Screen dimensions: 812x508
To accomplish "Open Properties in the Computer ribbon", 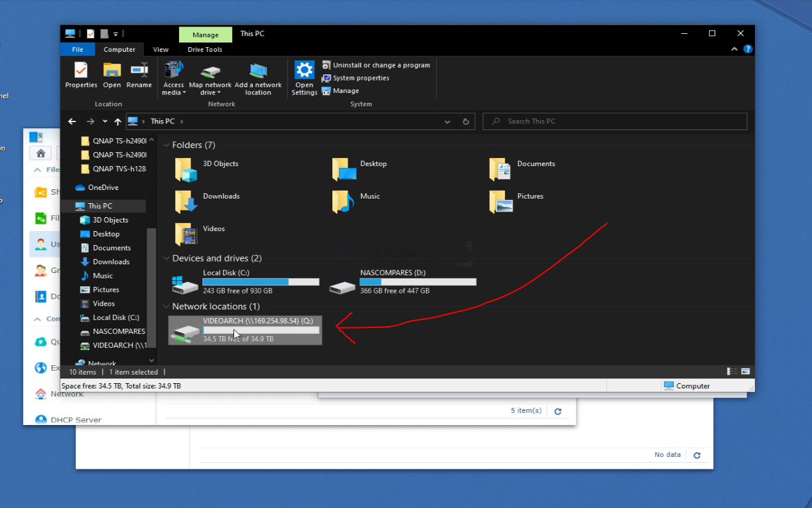I will pyautogui.click(x=81, y=75).
